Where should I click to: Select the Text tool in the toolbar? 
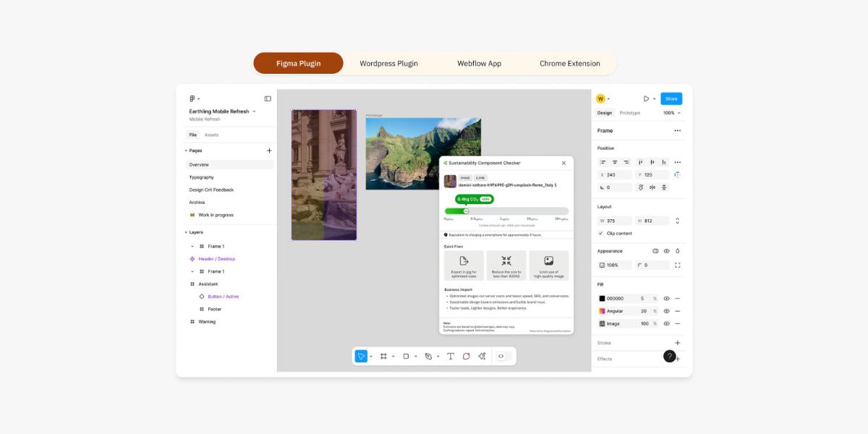[451, 356]
